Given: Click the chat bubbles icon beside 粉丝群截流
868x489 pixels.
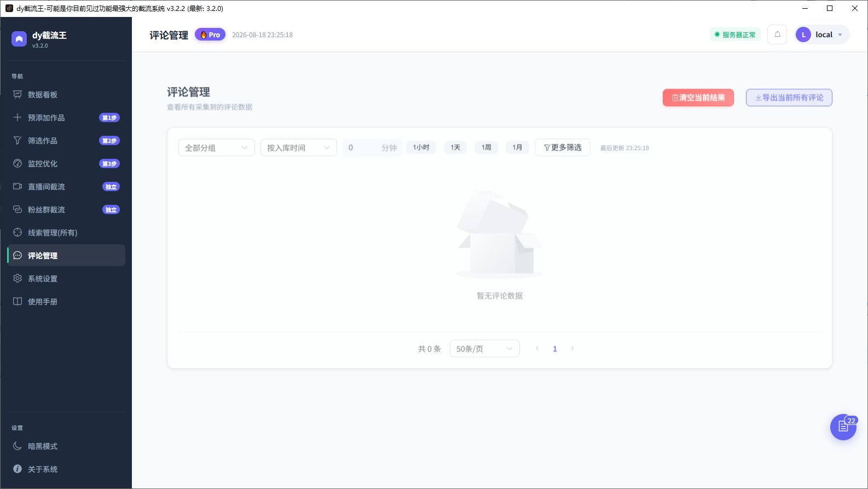Looking at the screenshot, I should click(x=18, y=210).
